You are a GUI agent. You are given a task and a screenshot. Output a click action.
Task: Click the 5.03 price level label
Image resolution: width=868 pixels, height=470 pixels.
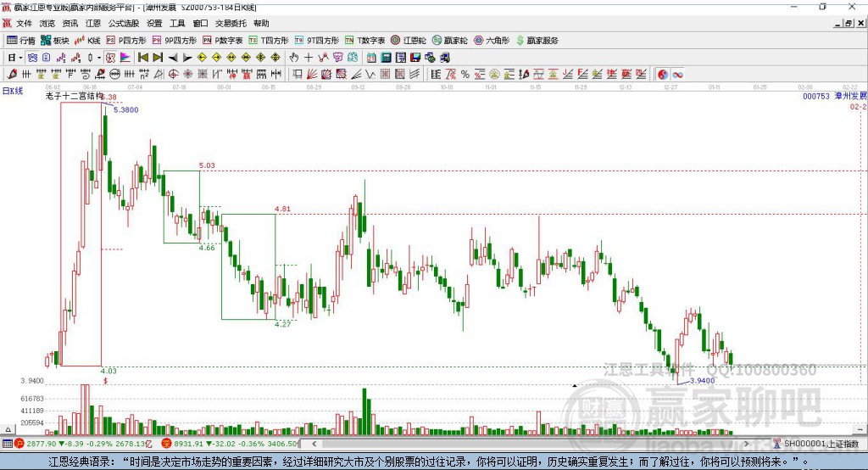click(207, 165)
